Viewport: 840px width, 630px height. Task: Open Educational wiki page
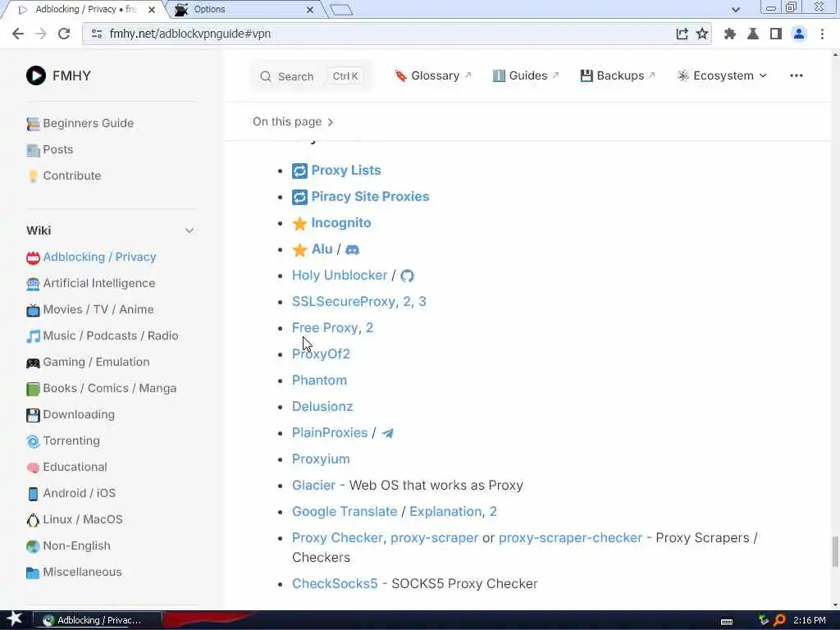tap(67, 467)
